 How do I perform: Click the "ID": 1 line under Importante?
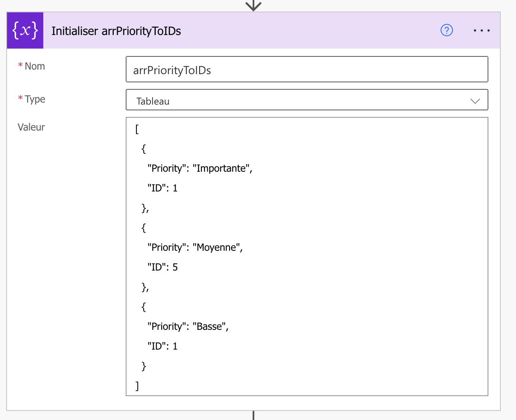[x=163, y=188]
